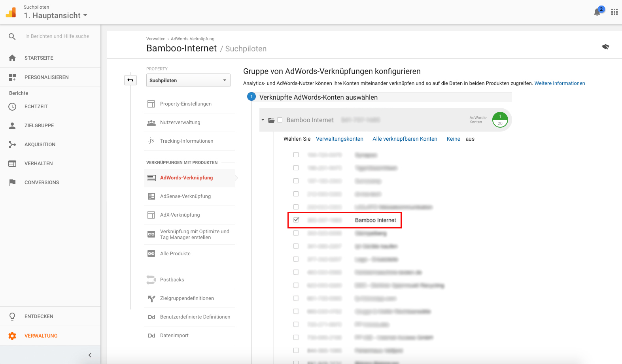Click Nutzerverwaltung label
The height and width of the screenshot is (364, 622).
pyautogui.click(x=180, y=123)
